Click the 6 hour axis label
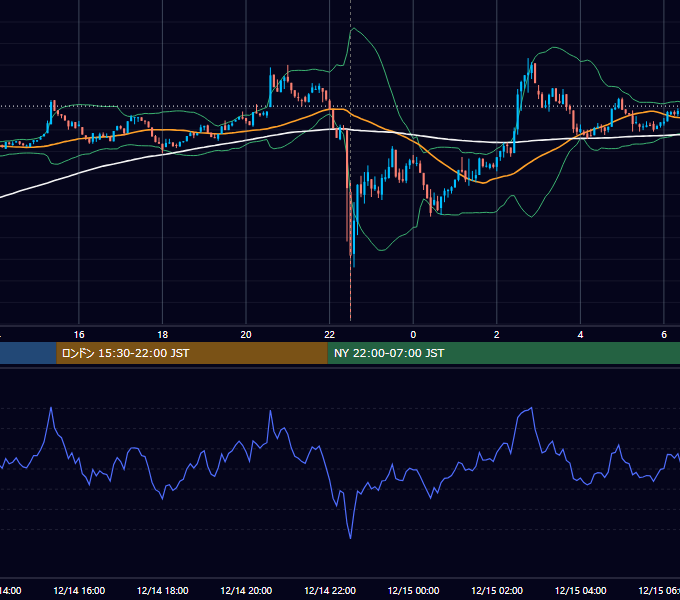This screenshot has width=680, height=600. pos(664,335)
